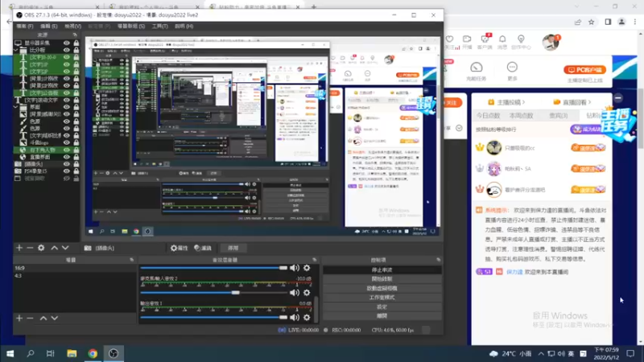Move selected source up in sources list

click(54, 248)
